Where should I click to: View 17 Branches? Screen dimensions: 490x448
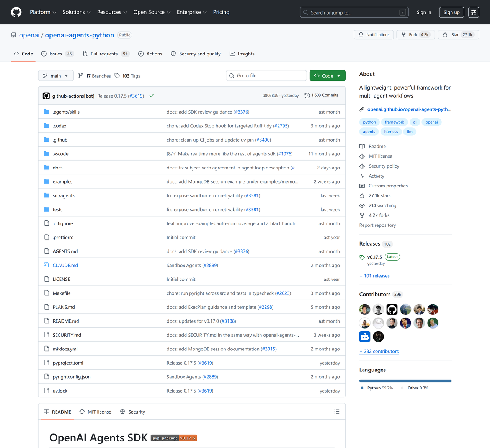click(x=95, y=76)
